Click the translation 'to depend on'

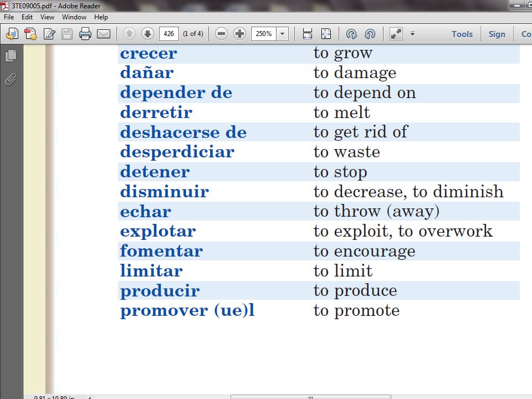365,93
